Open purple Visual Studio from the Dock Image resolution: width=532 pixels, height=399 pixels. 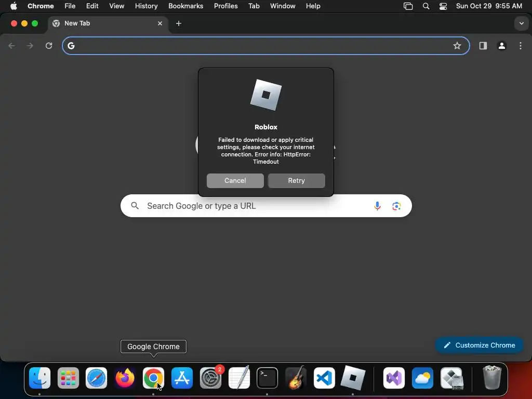point(394,378)
